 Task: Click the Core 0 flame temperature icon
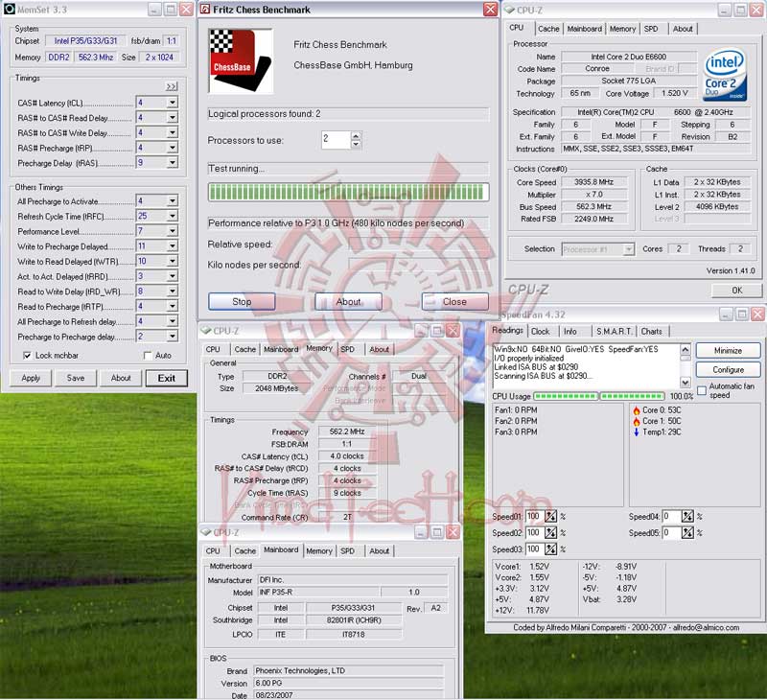637,409
